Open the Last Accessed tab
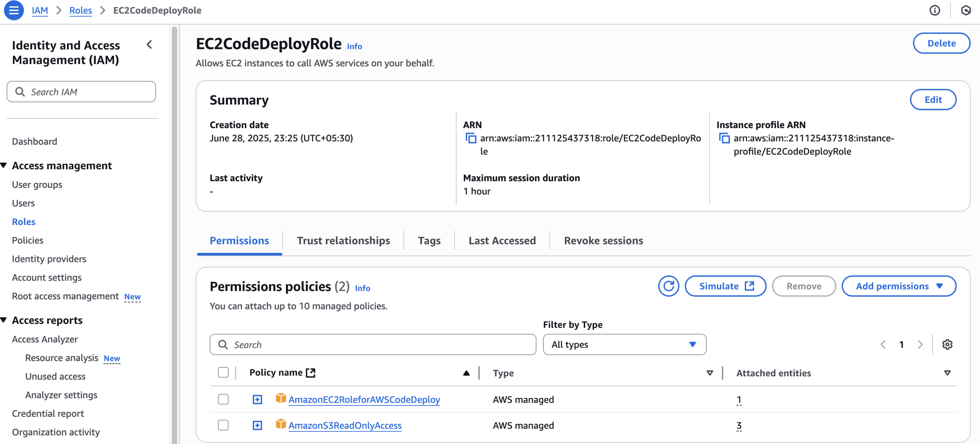The width and height of the screenshot is (980, 444). pyautogui.click(x=502, y=240)
